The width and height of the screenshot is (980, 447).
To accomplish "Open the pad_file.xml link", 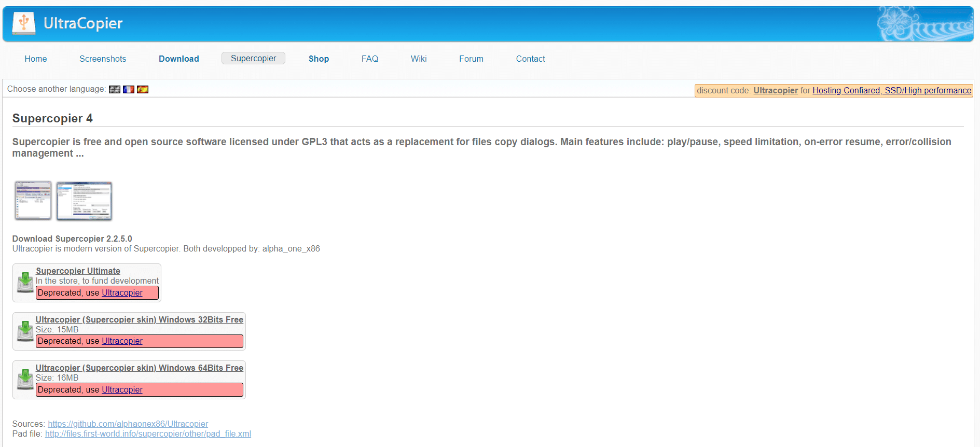I will [x=148, y=434].
